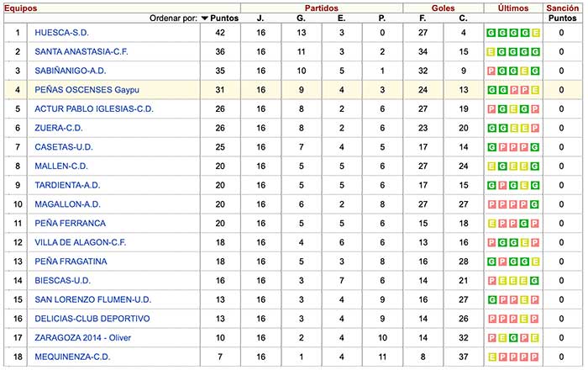Click Sabiñanigo's red P result badge

coord(491,71)
